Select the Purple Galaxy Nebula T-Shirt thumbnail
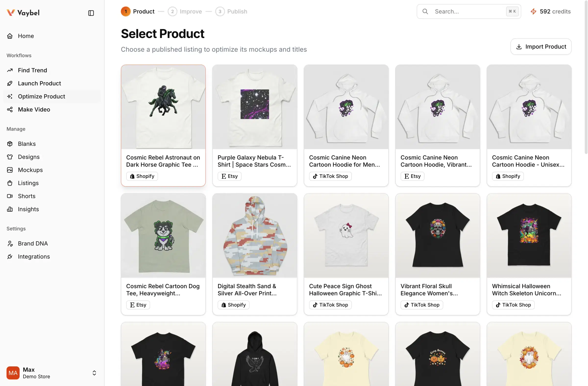588x386 pixels. [255, 107]
